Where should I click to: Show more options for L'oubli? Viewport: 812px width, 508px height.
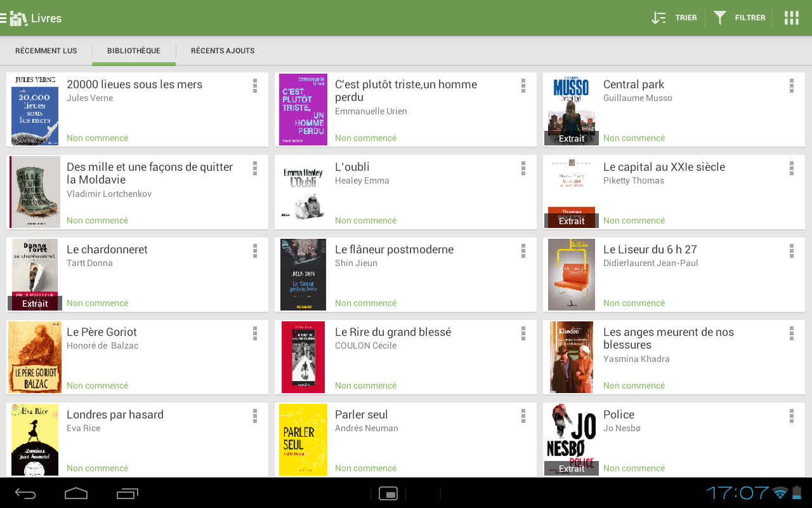523,168
